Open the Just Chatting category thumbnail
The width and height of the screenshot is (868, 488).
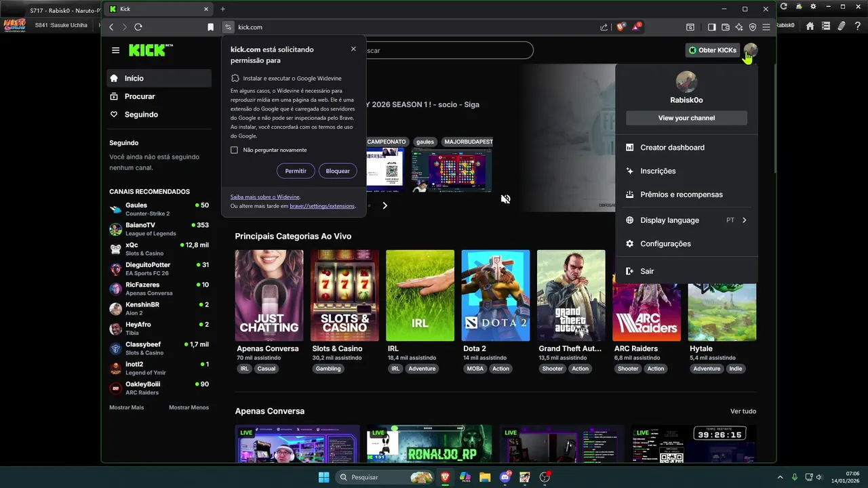[269, 296]
